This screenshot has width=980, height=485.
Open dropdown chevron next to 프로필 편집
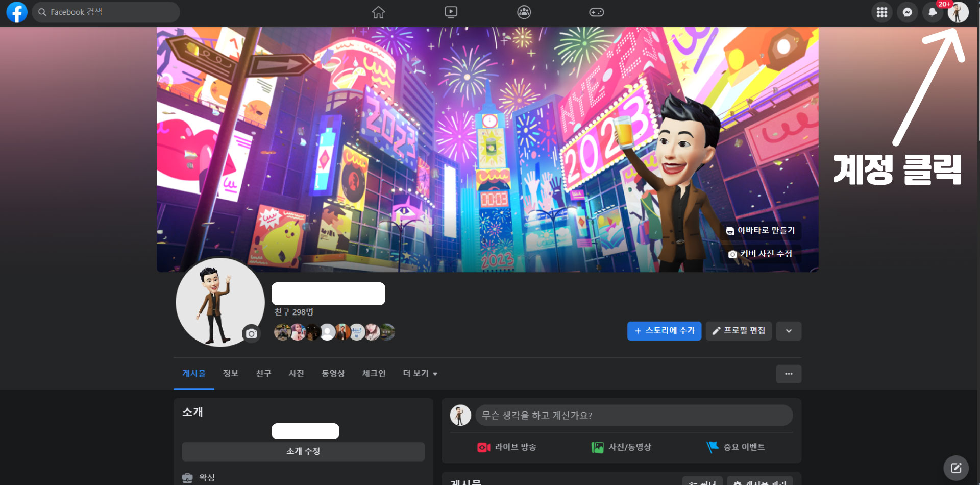click(x=789, y=331)
